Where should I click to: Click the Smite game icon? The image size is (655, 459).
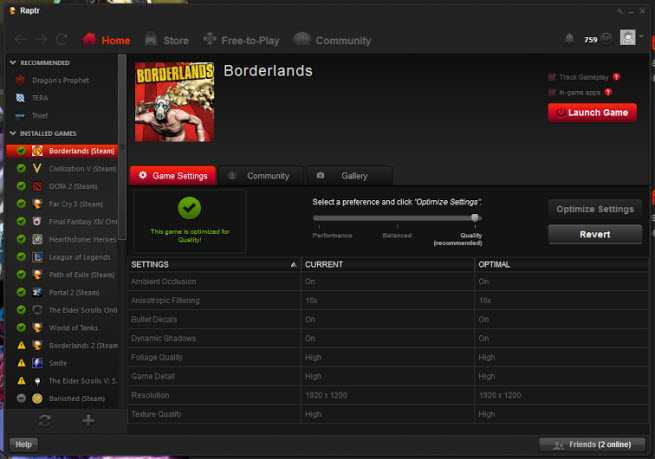[37, 363]
